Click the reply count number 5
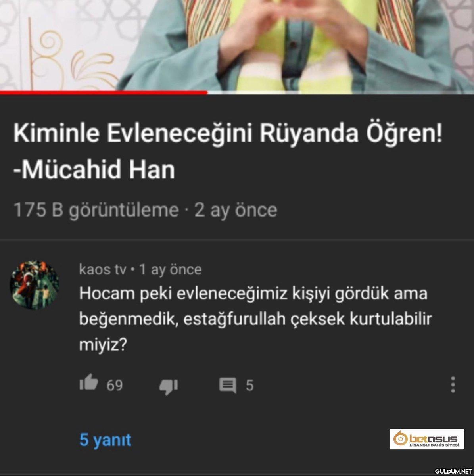 coord(249,385)
